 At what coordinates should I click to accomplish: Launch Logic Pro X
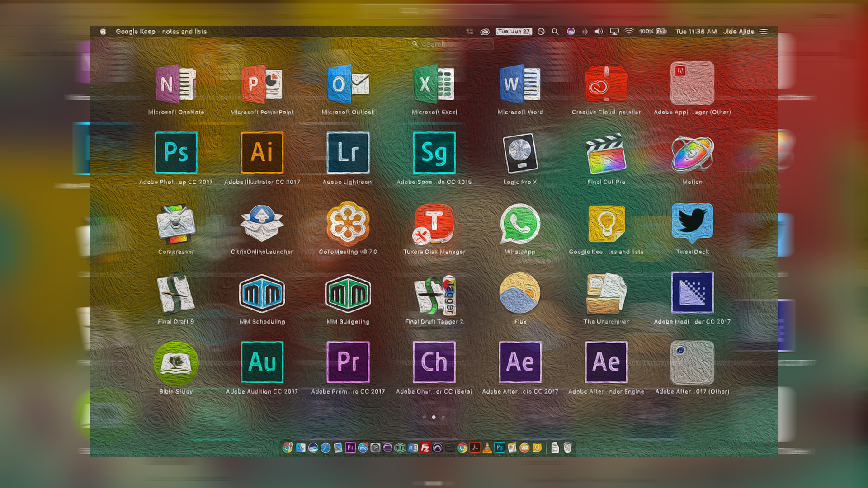[519, 154]
